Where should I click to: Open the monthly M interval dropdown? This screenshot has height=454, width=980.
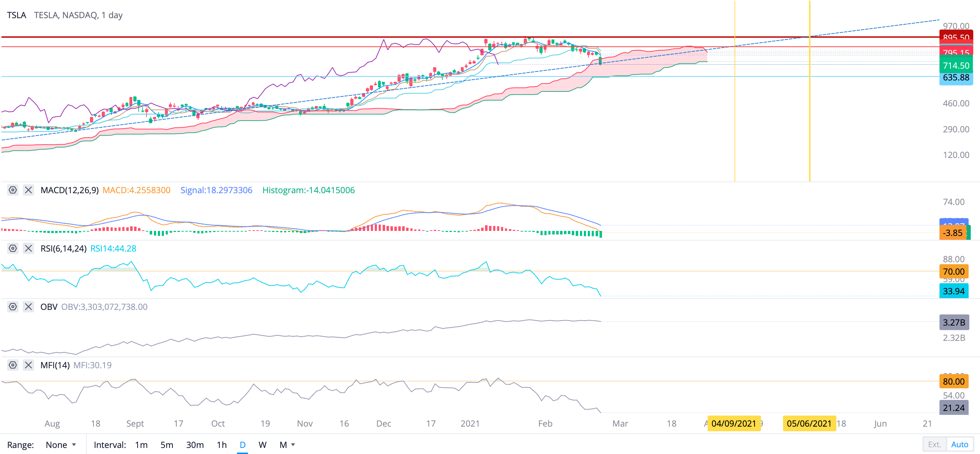[x=287, y=444]
